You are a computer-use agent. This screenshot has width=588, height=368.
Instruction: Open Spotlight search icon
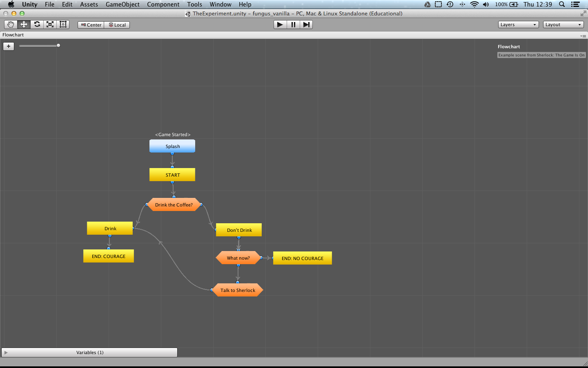(x=562, y=4)
